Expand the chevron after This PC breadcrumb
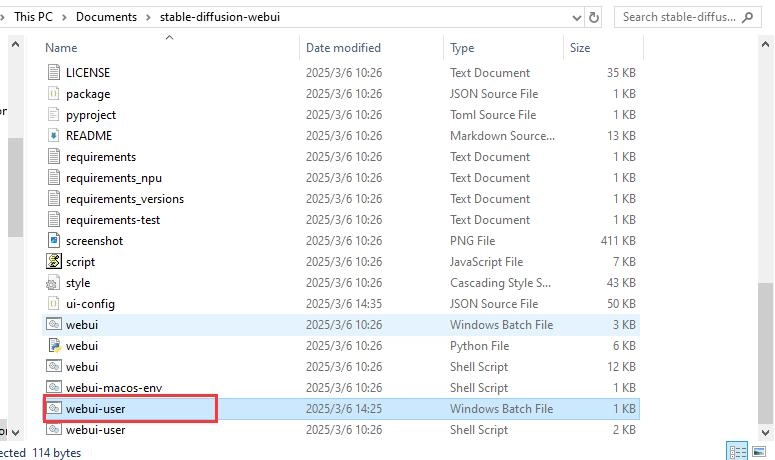The width and height of the screenshot is (775, 460). coord(65,17)
